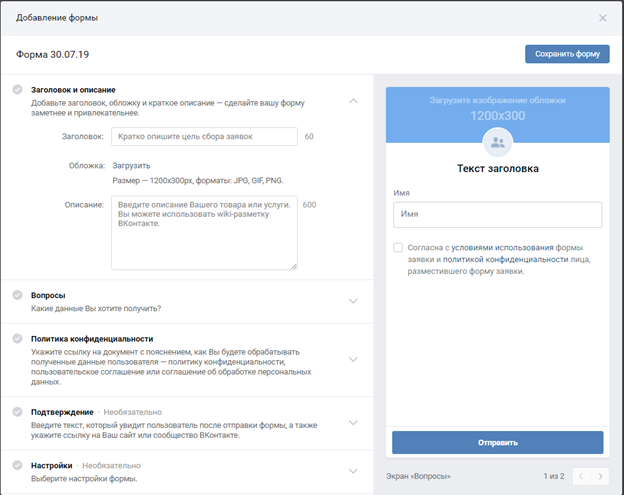
Task: Open условиями использования link
Action: pos(502,248)
